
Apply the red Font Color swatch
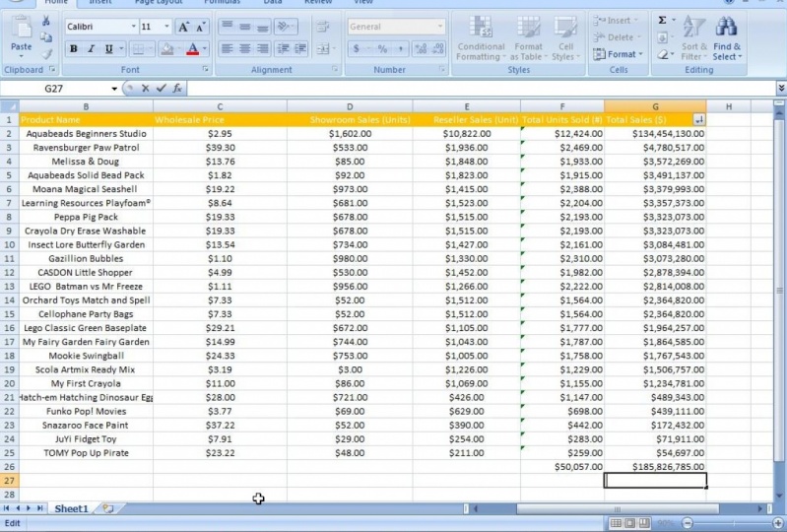193,48
